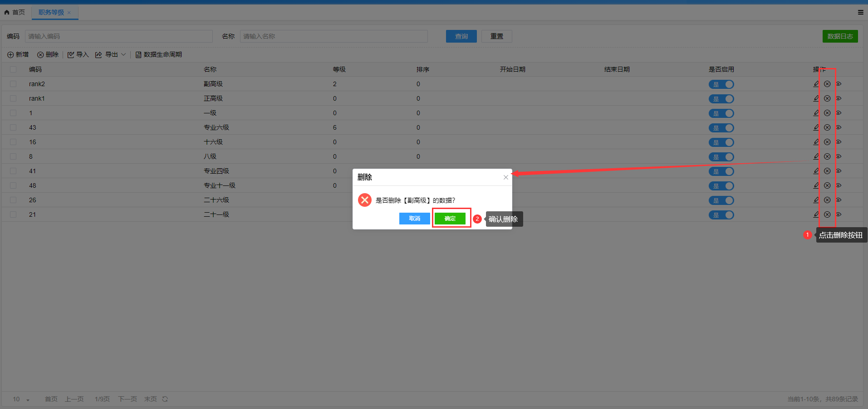This screenshot has height=409, width=868.
Task: Click the 重置 reset button
Action: point(497,36)
